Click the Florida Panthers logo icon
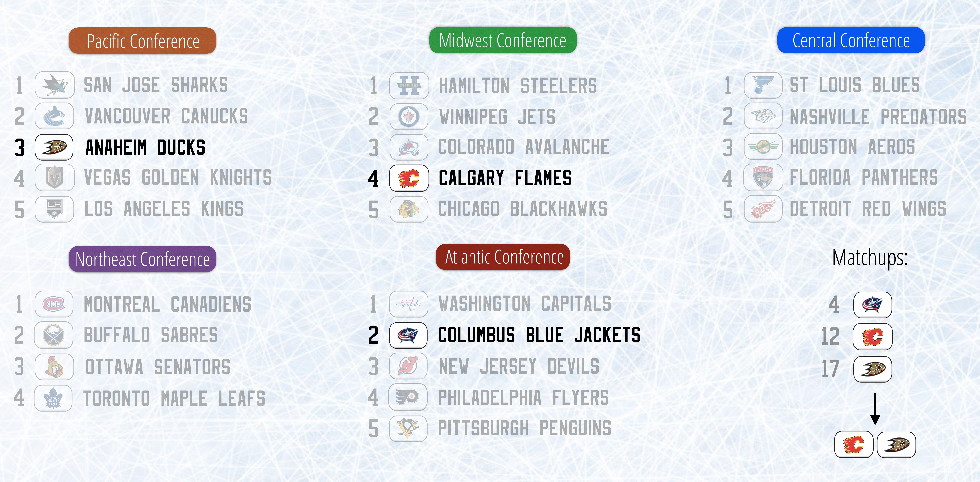The height and width of the screenshot is (482, 980). coord(763,178)
